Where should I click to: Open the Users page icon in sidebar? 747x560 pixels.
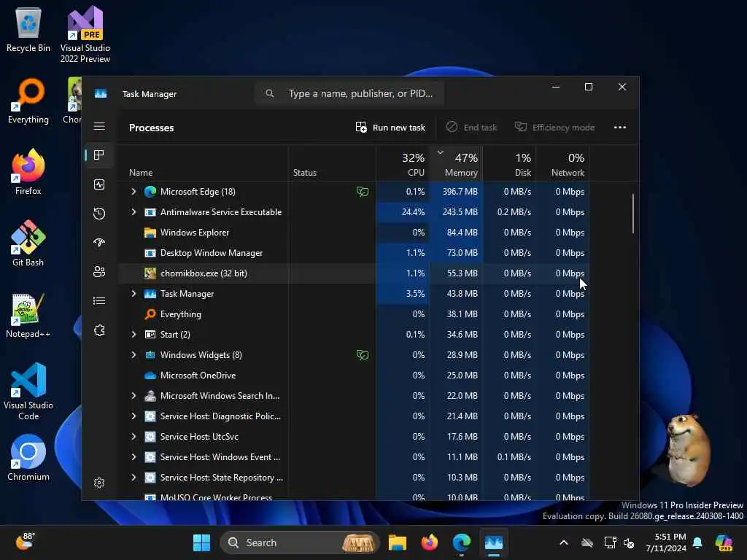pos(99,272)
